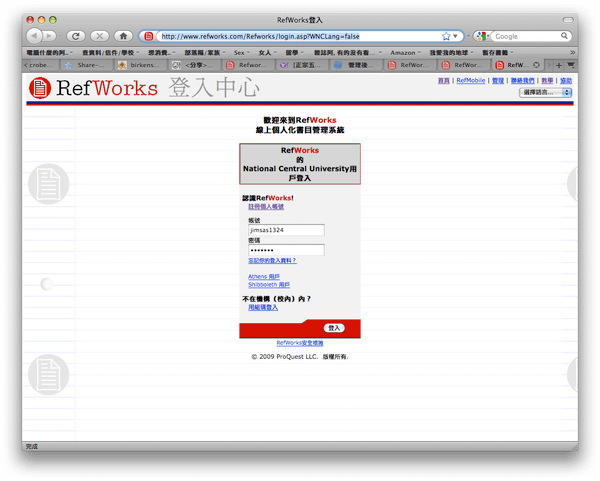
Task: Open the 我愛我的地球 bookmarks folder
Action: point(451,53)
